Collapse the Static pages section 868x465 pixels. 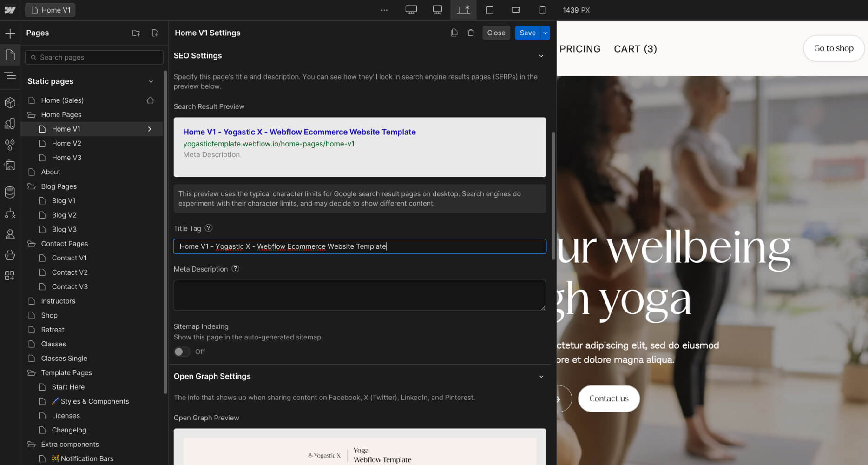tap(151, 81)
